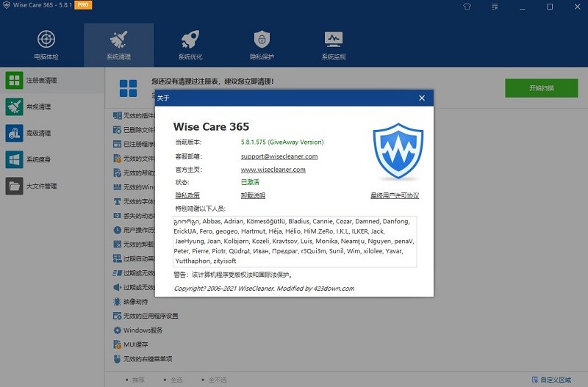
Task: Click the green 开始扫描 button
Action: pyautogui.click(x=541, y=88)
